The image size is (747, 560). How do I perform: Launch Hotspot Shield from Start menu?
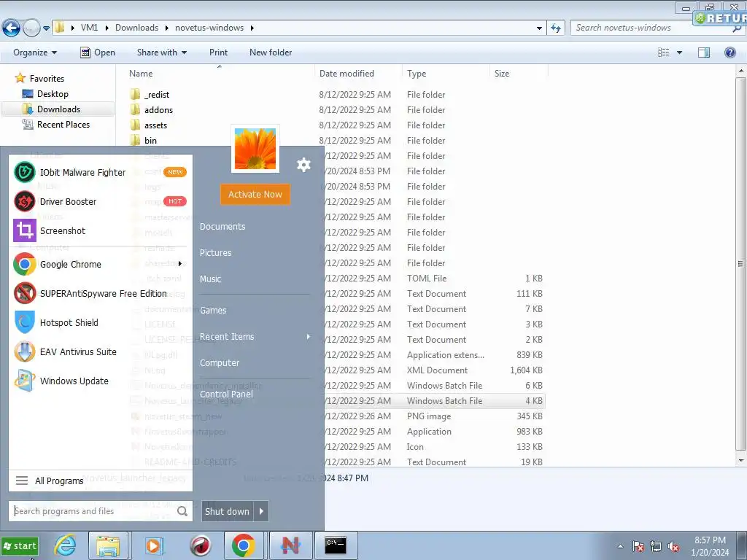click(x=101, y=322)
